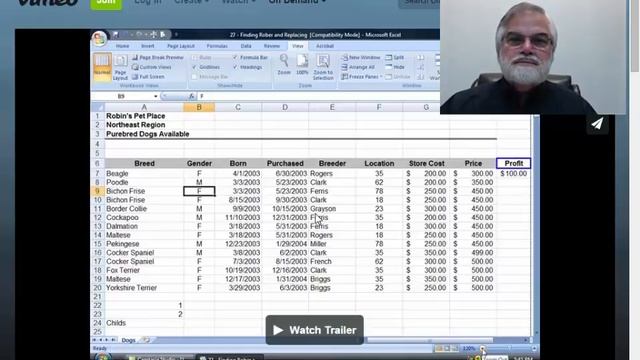Open the Home ribbon tab

click(x=122, y=46)
